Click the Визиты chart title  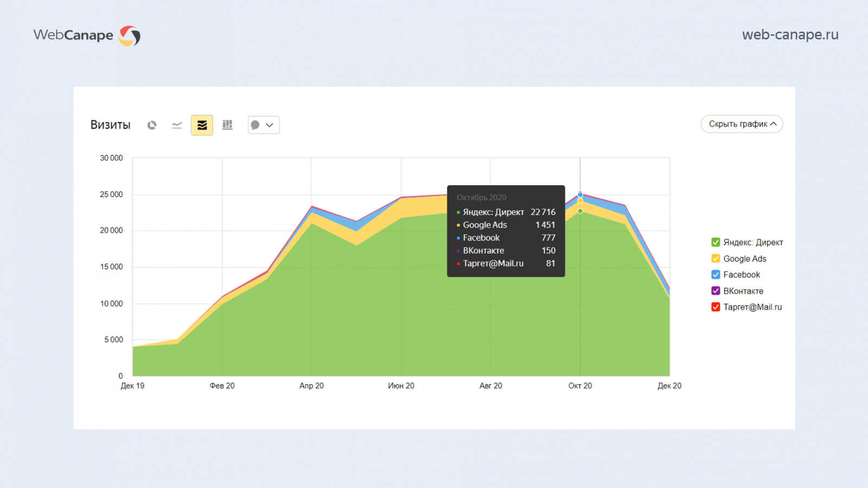pos(110,125)
